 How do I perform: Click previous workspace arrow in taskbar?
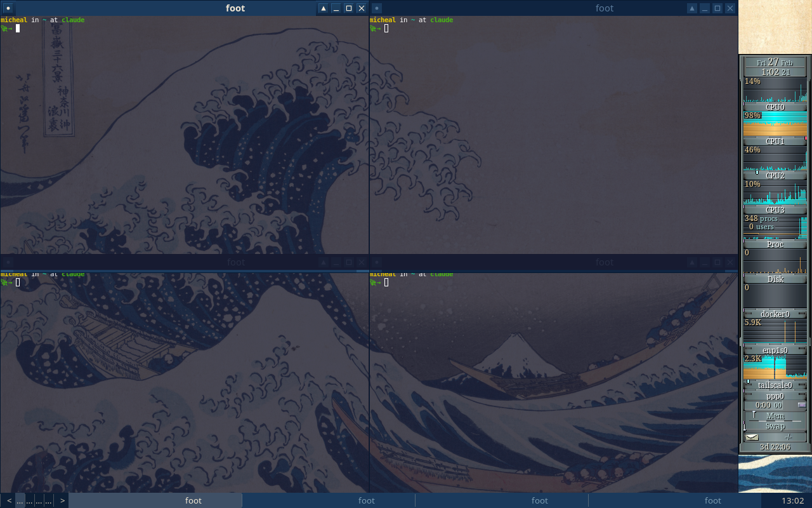coord(9,500)
